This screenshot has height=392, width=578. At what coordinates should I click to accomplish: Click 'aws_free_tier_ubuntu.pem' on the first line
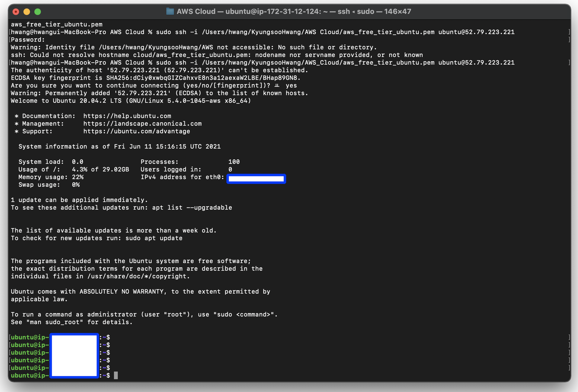(57, 25)
